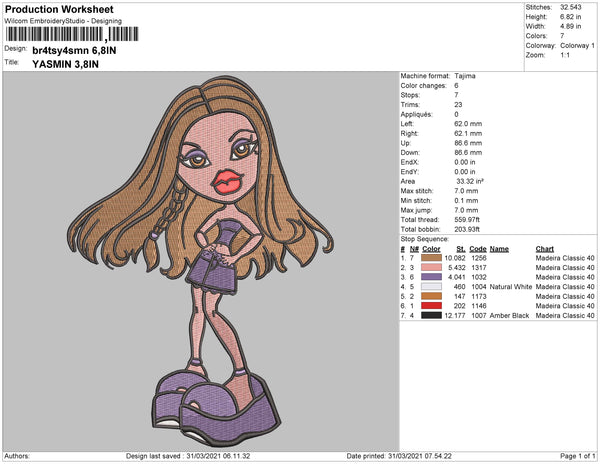600x464 pixels.
Task: Click Total bobbin value 203.93ft
Action: click(x=467, y=229)
